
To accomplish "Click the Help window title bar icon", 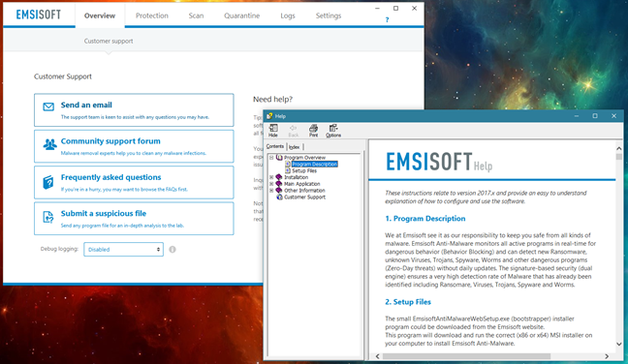I will coord(269,116).
